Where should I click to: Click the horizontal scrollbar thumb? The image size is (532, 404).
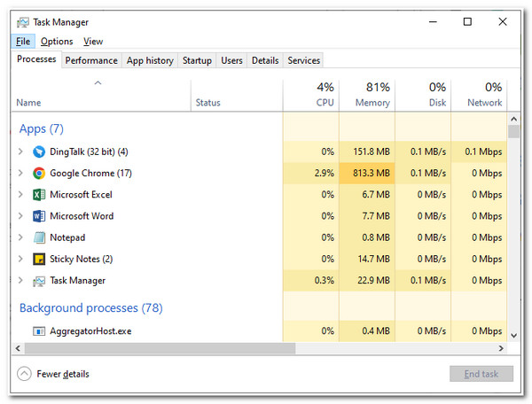160,348
